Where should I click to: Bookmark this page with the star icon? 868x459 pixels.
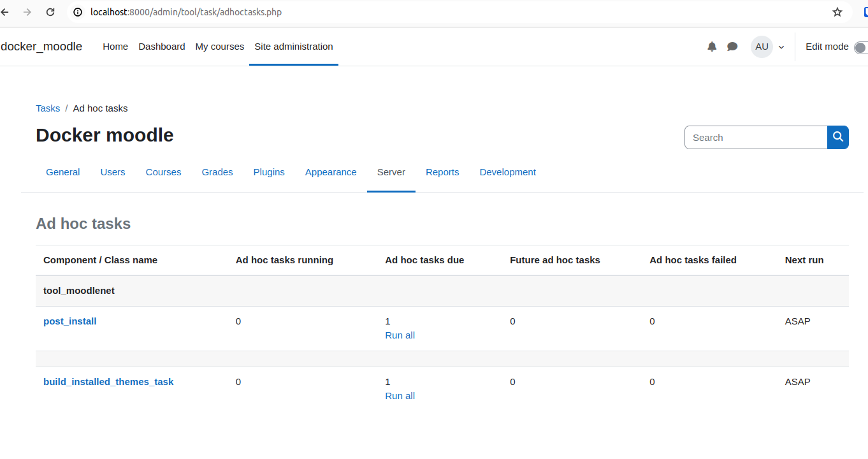click(x=837, y=12)
